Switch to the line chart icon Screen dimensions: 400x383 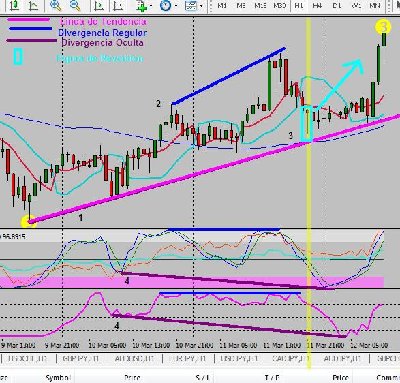33,5
